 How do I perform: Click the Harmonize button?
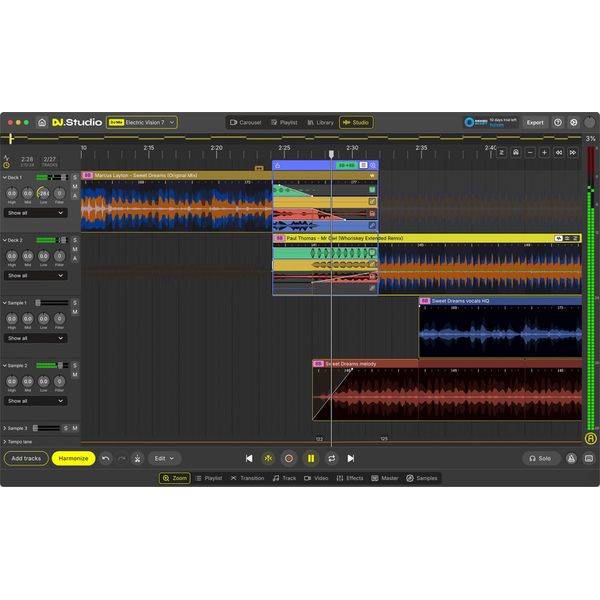(x=73, y=458)
